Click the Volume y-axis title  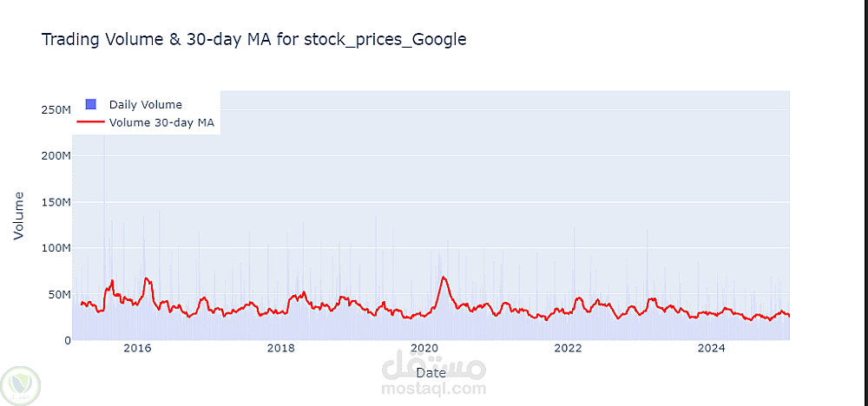pyautogui.click(x=18, y=216)
